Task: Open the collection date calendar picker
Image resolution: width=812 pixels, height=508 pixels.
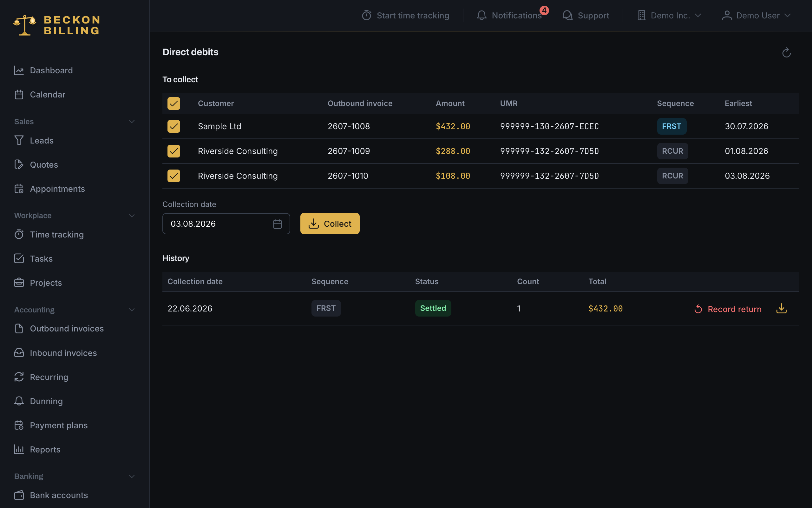Action: [x=278, y=224]
